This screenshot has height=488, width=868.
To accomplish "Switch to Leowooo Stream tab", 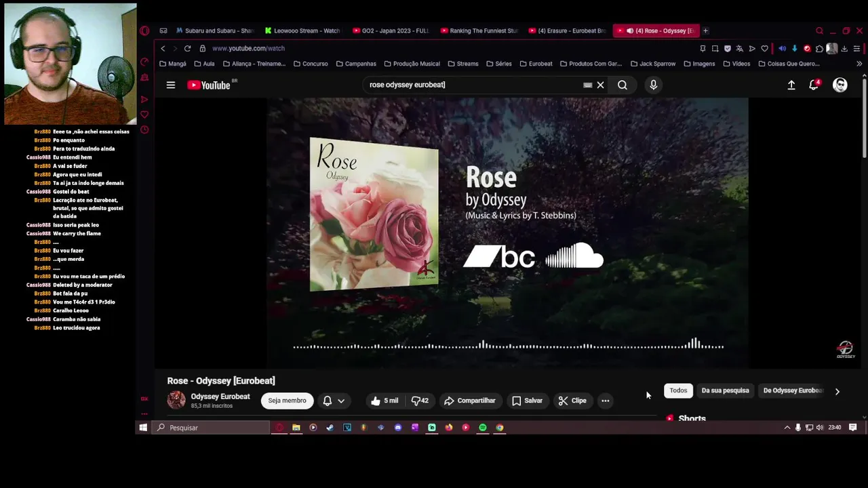I will coord(302,30).
